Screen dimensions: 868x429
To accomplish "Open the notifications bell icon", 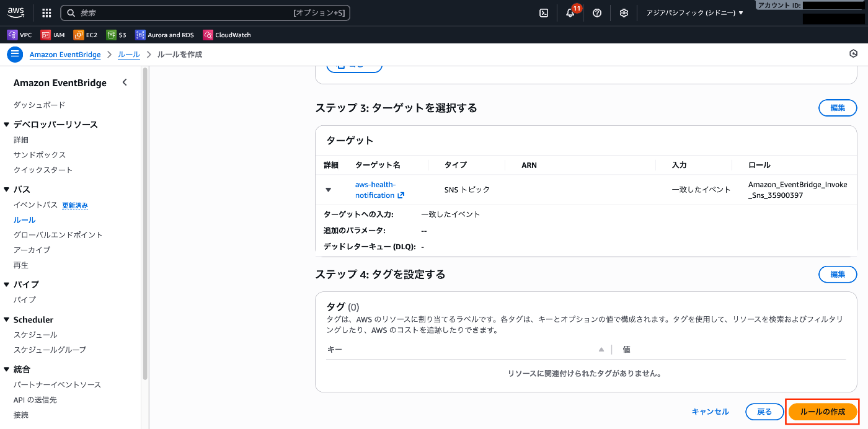I will pyautogui.click(x=570, y=13).
